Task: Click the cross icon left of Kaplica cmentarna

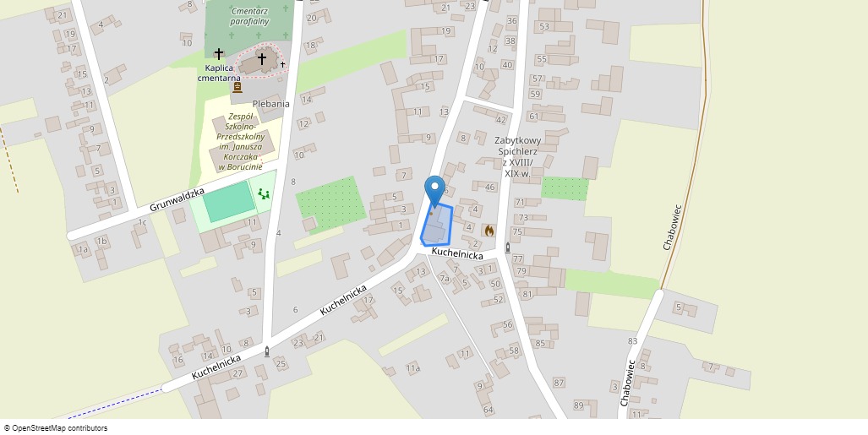Action: pos(219,54)
